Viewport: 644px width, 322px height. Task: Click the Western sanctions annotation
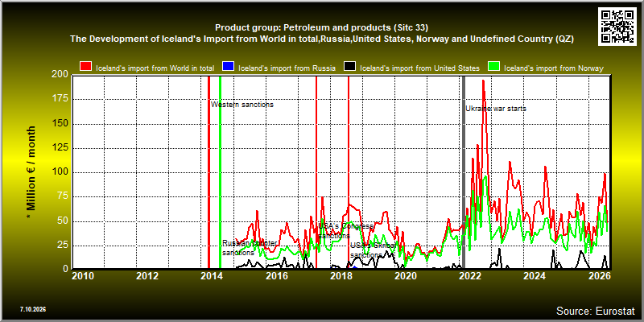[x=242, y=105]
